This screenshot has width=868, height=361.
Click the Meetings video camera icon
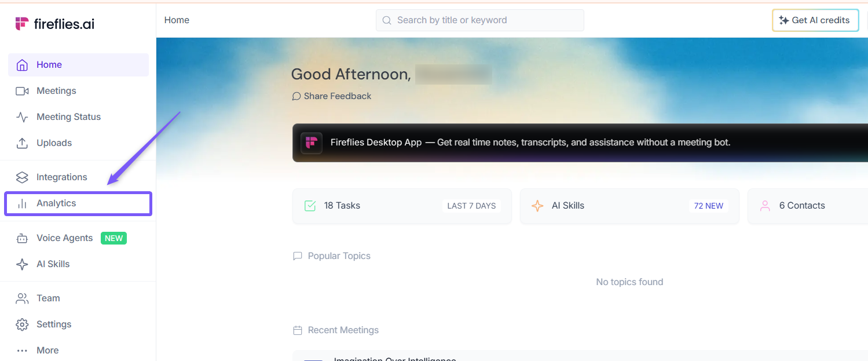22,91
